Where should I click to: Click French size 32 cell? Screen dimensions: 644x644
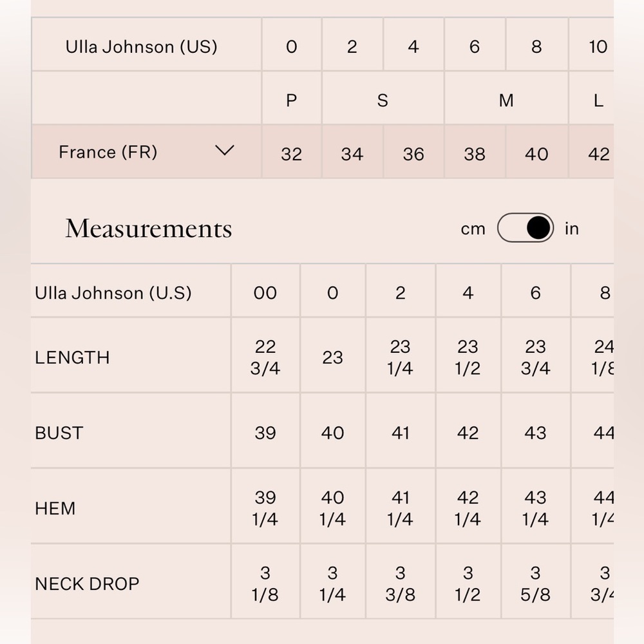coord(291,153)
